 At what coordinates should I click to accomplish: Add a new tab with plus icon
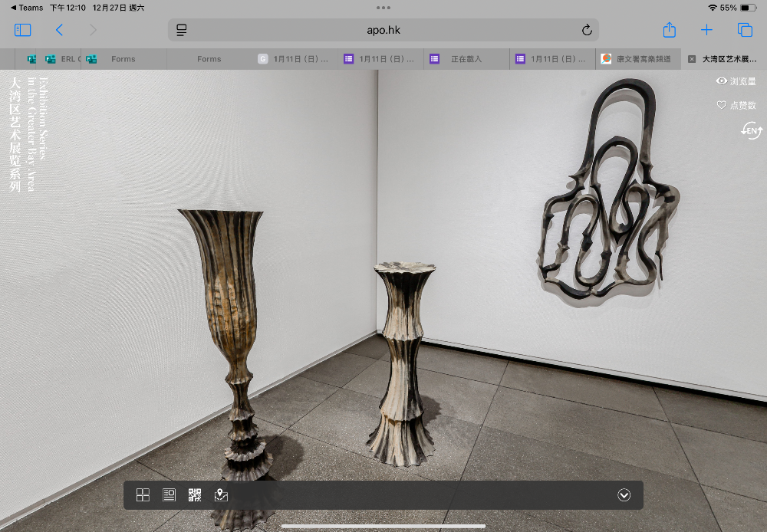[x=706, y=30]
